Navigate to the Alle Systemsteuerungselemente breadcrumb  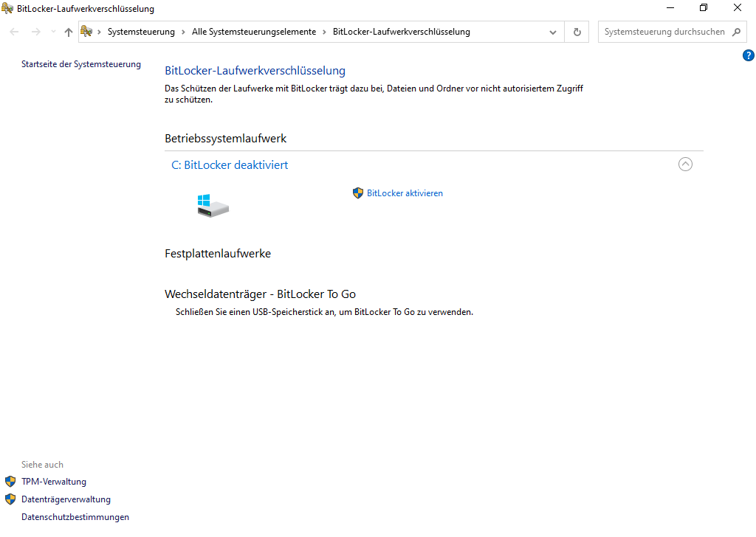tap(253, 32)
